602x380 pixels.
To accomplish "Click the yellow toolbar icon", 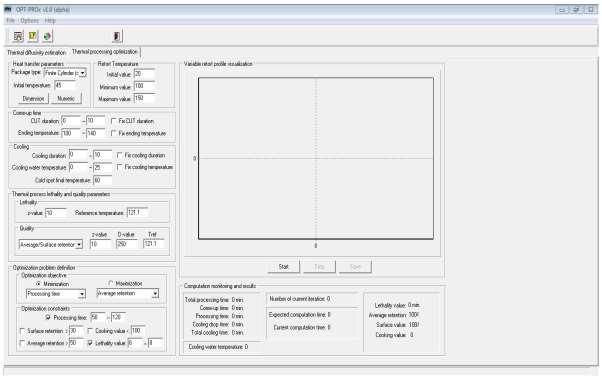I will pyautogui.click(x=33, y=36).
